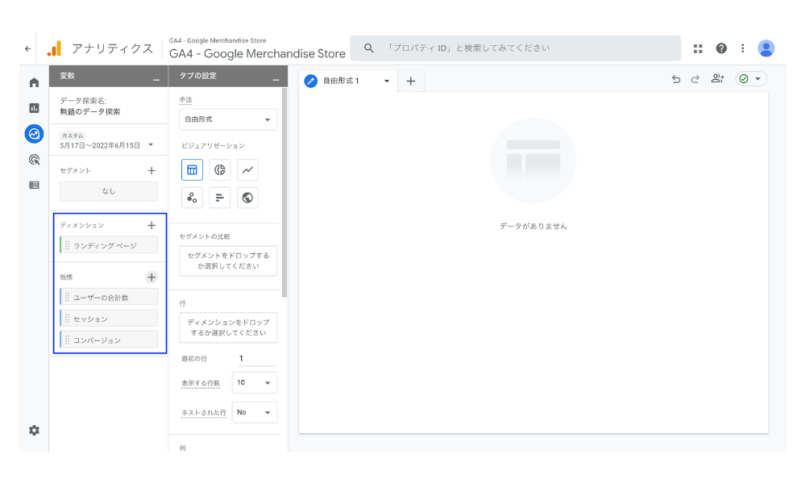Open the ネストされた行 dropdown
806x484 pixels.
click(254, 412)
